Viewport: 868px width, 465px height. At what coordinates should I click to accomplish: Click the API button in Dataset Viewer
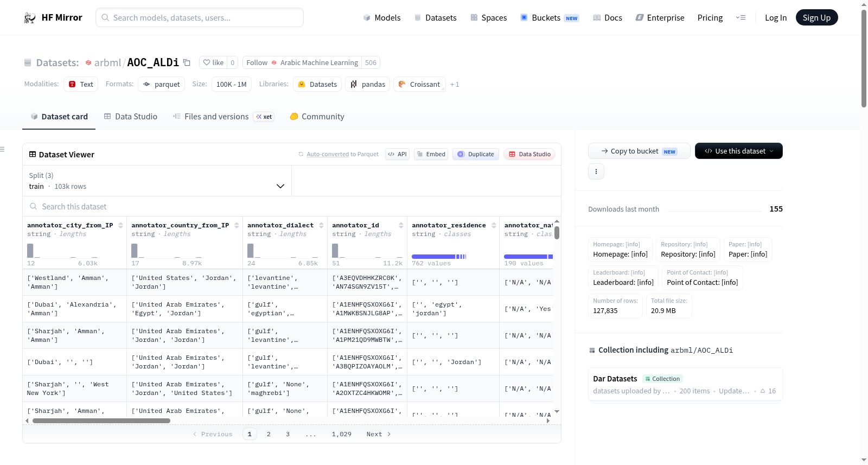click(x=397, y=154)
